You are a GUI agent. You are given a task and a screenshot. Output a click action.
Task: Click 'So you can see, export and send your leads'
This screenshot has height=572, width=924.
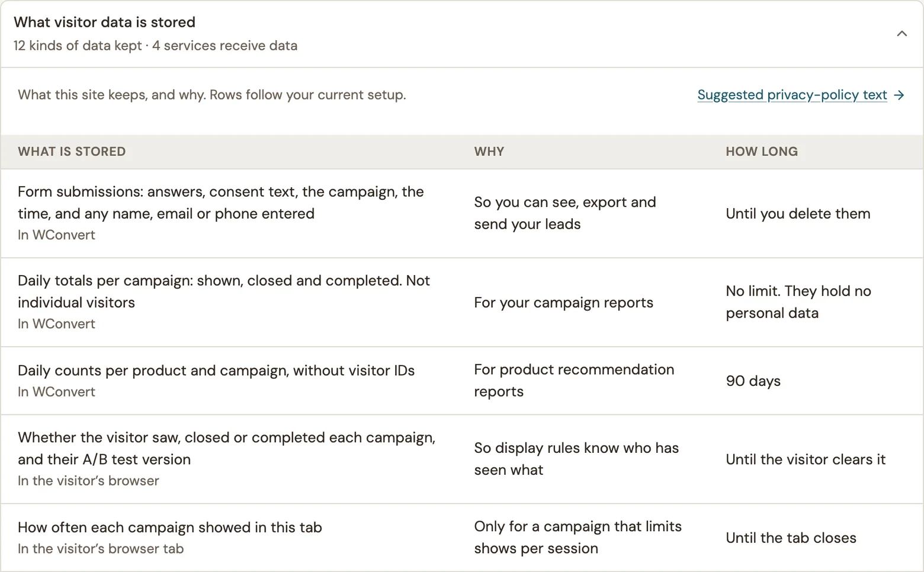click(x=565, y=213)
